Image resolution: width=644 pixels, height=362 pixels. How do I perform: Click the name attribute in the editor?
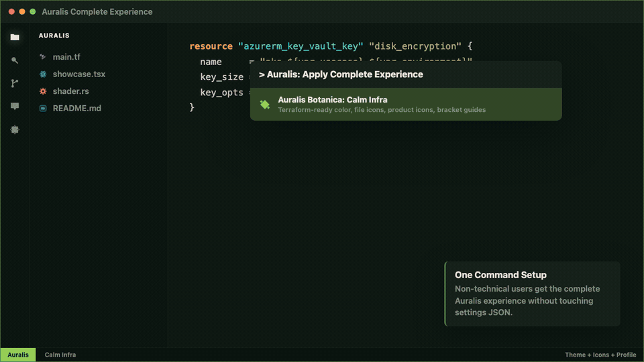point(211,62)
